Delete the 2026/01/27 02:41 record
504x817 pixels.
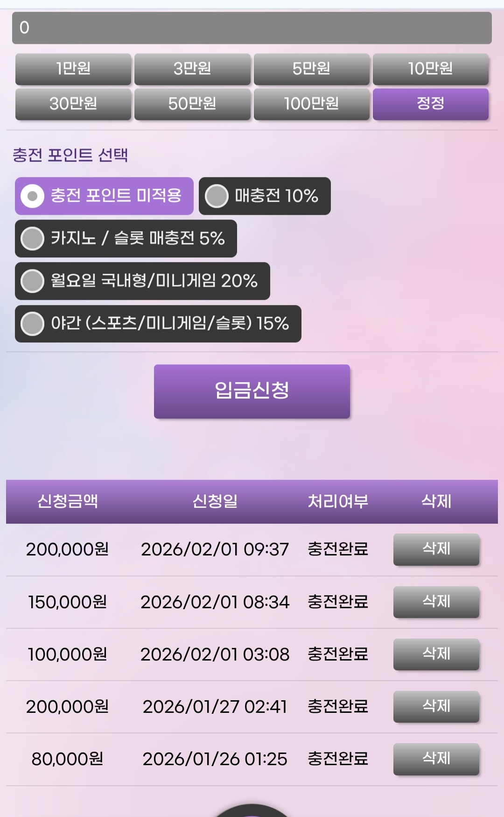[436, 706]
